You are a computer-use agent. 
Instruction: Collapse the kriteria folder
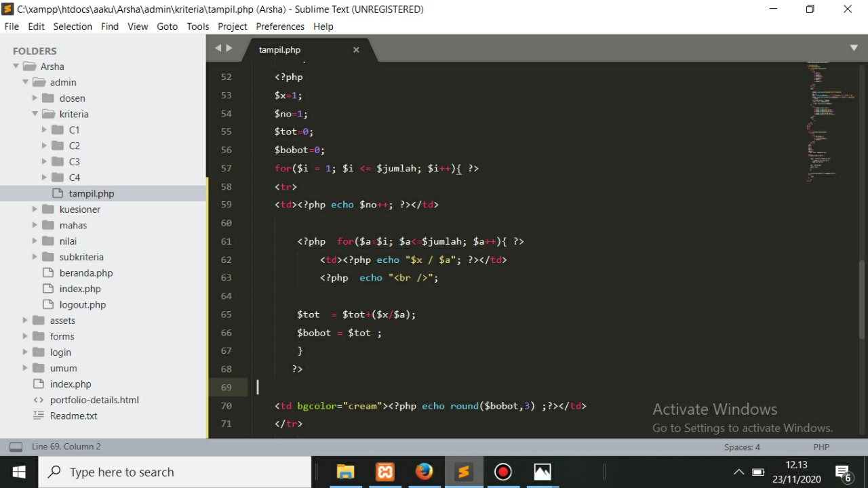coord(35,114)
